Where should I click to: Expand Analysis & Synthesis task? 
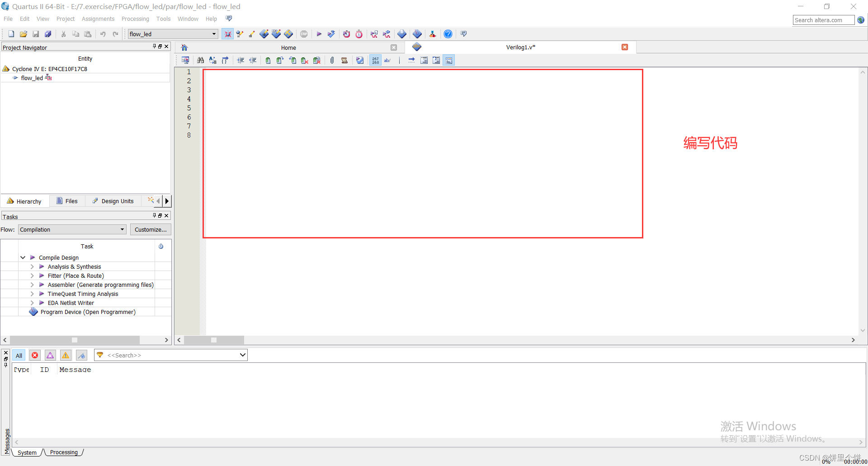[32, 266]
